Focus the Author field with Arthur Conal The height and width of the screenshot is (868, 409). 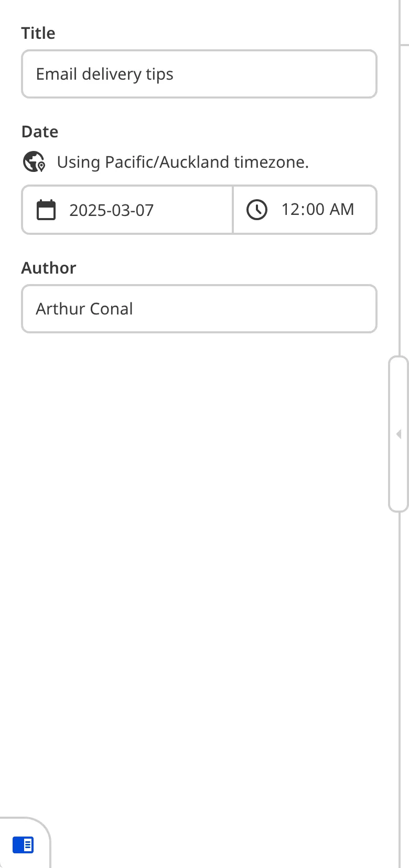point(199,309)
